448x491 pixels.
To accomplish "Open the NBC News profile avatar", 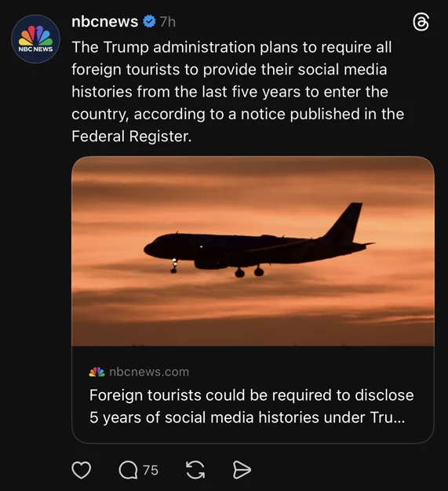I will coord(35,39).
